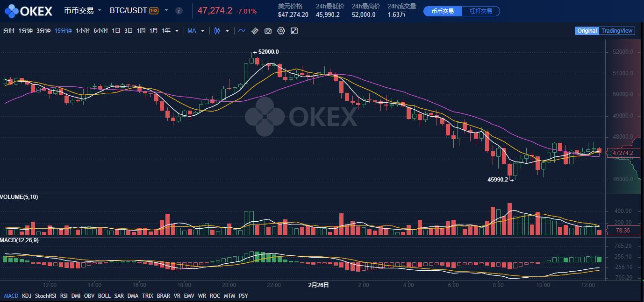
Task: Open the 币币交易 menu
Action: (81, 10)
